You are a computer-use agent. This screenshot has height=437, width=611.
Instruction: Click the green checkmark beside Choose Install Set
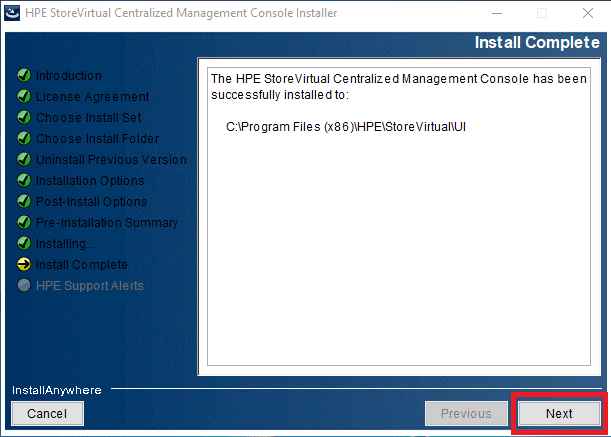pyautogui.click(x=24, y=117)
